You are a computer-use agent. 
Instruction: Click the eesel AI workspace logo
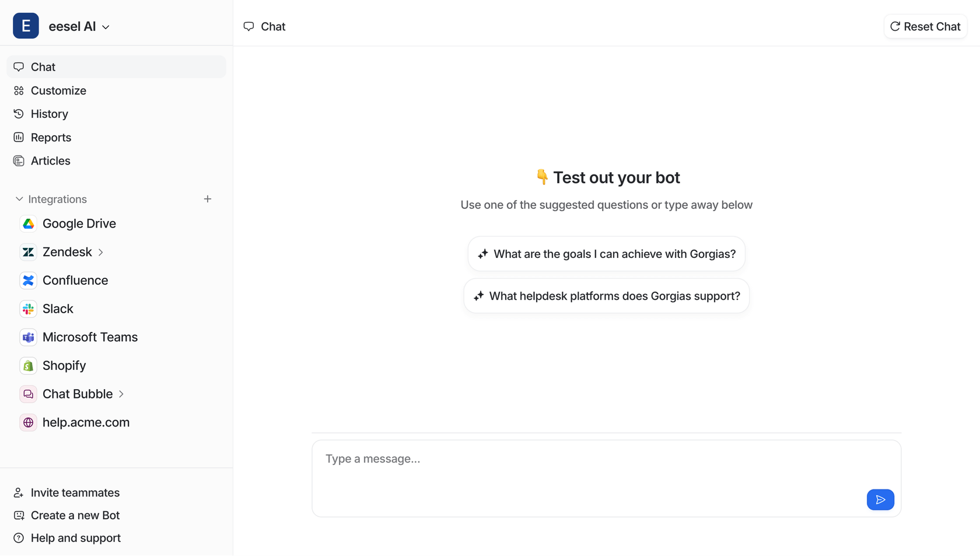(26, 26)
